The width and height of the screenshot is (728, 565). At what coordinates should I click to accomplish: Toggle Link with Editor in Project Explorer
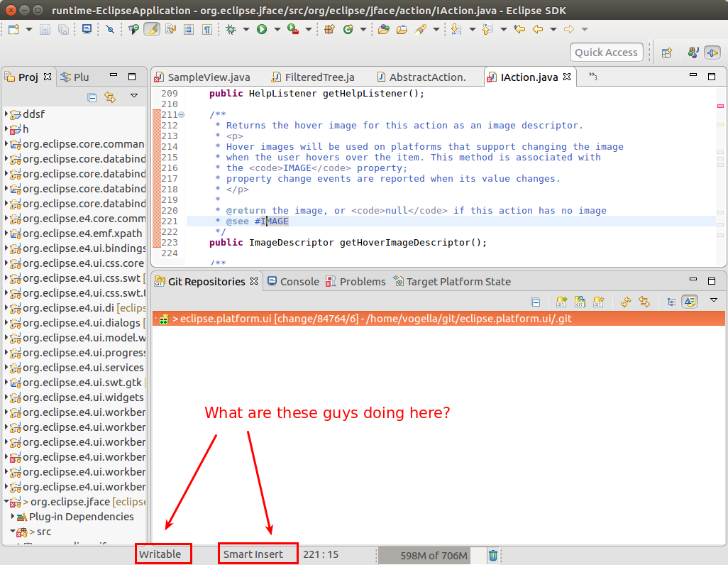point(110,97)
